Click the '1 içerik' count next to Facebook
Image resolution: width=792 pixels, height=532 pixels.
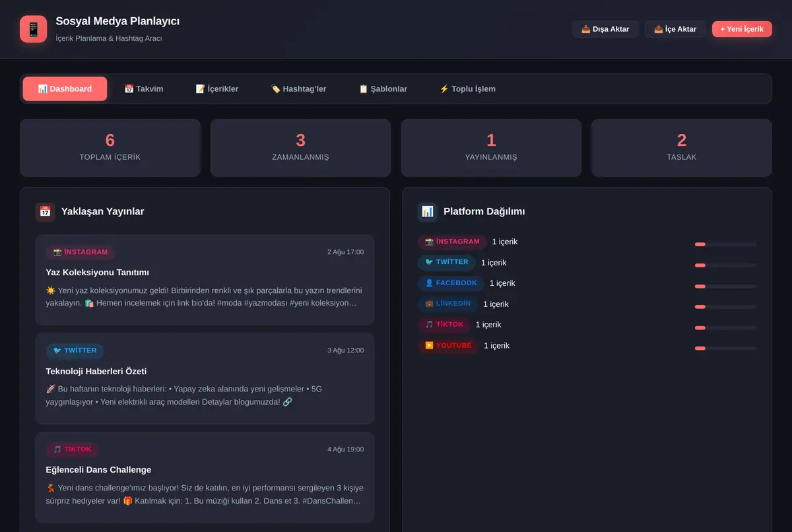[502, 283]
